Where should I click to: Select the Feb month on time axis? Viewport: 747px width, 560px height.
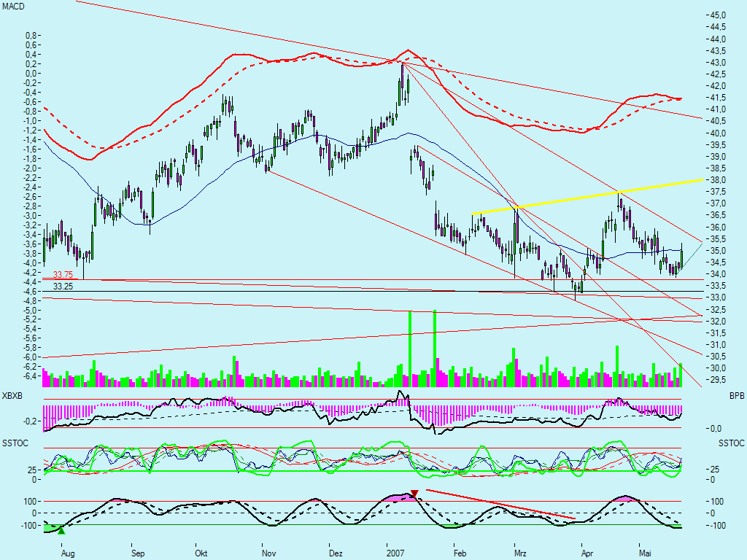[x=460, y=553]
